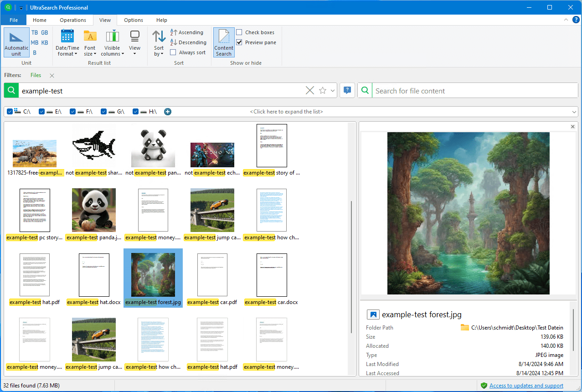This screenshot has width=582, height=392.
Task: Open the search history dropdown arrow
Action: click(x=333, y=91)
